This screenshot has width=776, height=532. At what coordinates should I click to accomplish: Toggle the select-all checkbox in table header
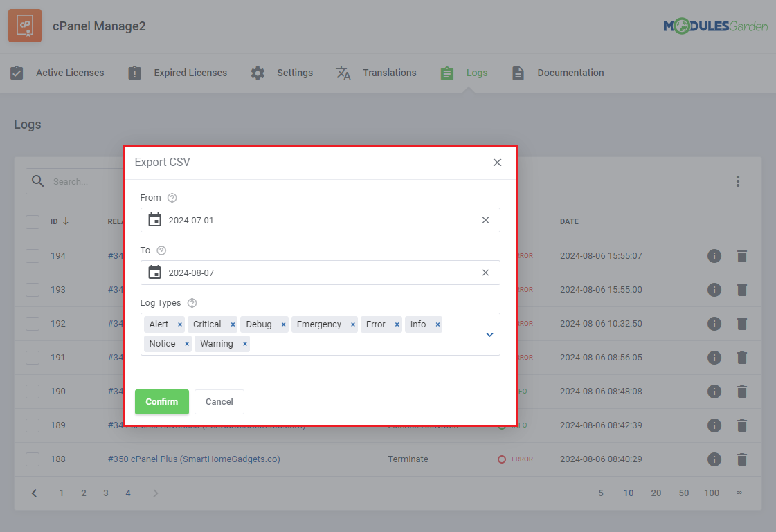(33, 222)
